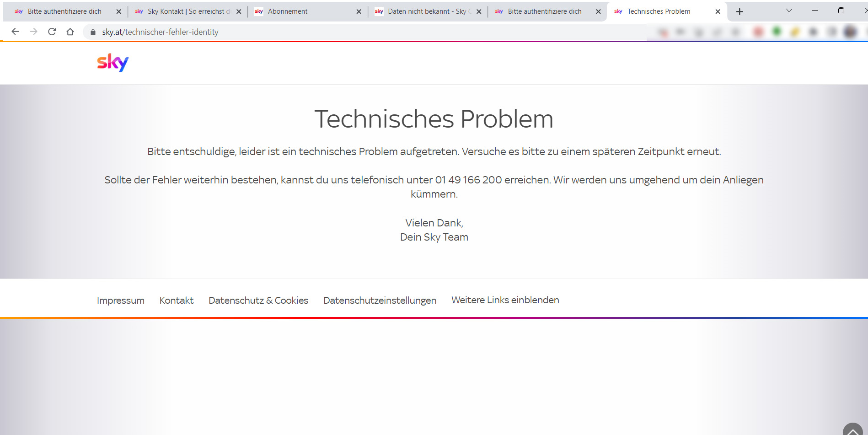Reload the current page
Viewport: 868px width, 435px height.
[52, 32]
